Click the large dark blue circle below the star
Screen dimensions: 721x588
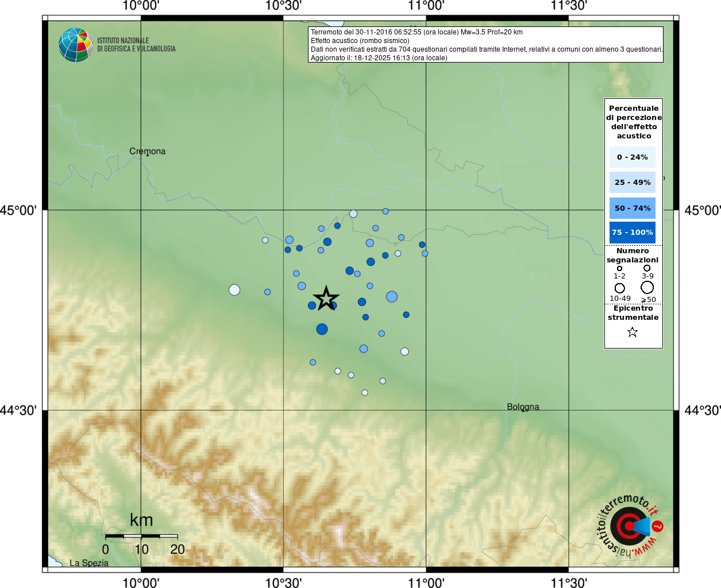[x=322, y=329]
